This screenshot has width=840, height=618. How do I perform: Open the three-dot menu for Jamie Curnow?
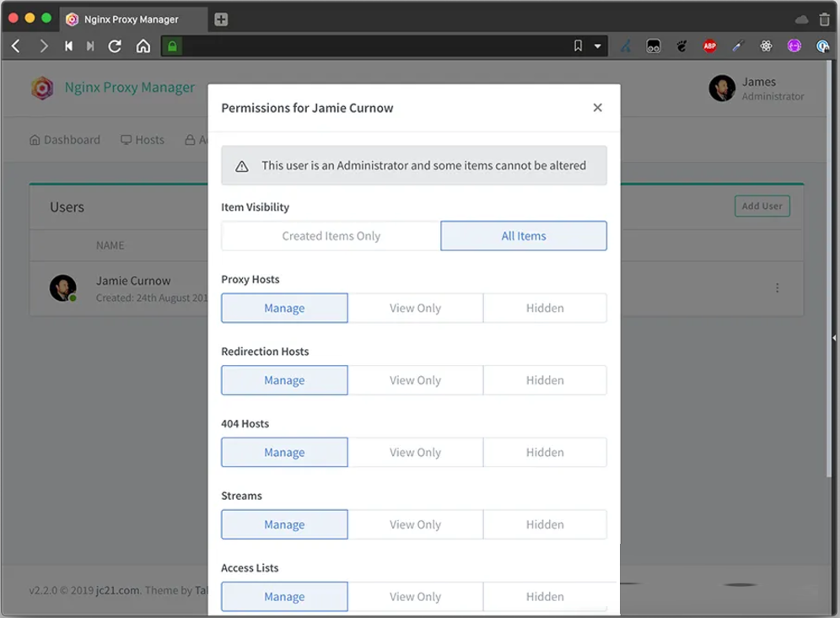tap(777, 288)
